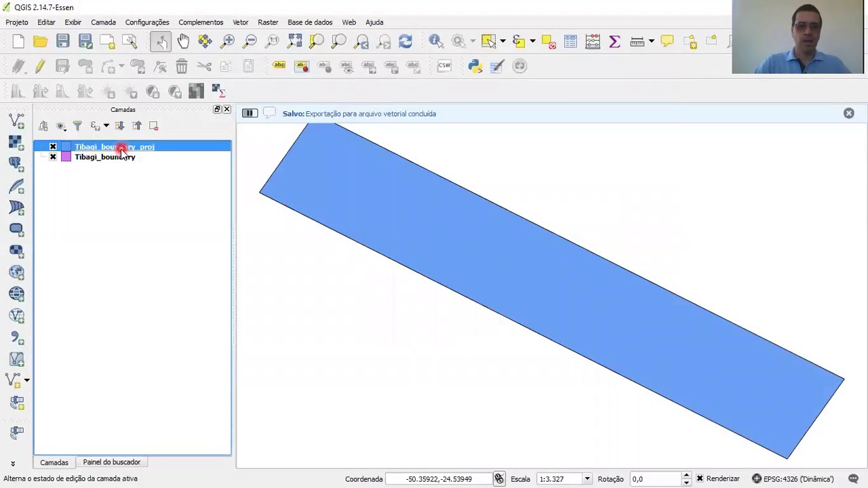This screenshot has height=488, width=868.
Task: Open select features tool dropdown arrow
Action: (x=502, y=42)
